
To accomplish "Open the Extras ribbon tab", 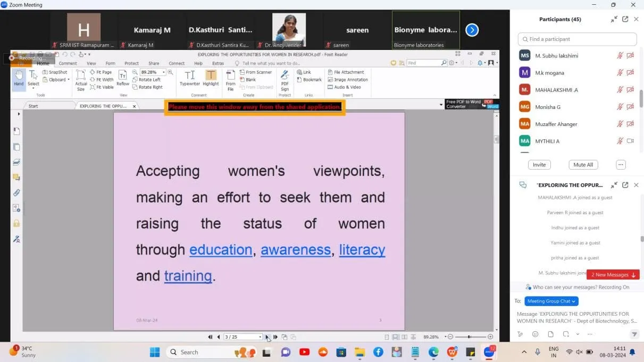I will [x=218, y=63].
